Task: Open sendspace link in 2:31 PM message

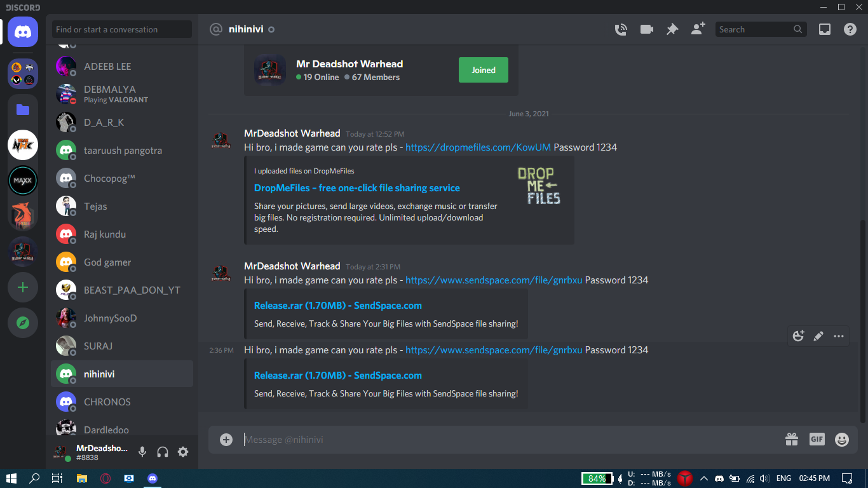Action: coord(494,280)
